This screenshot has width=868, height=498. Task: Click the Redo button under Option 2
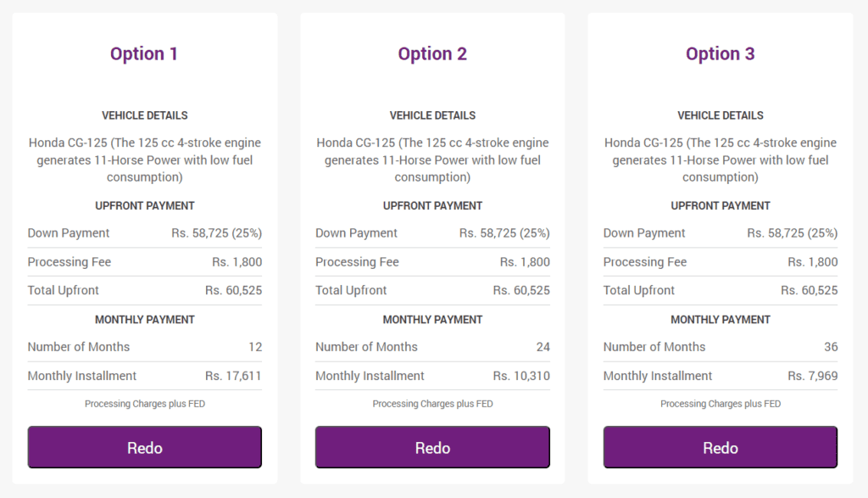tap(432, 447)
